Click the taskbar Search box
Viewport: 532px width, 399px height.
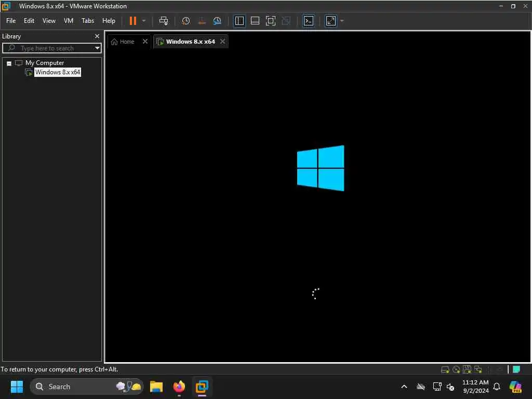point(87,387)
